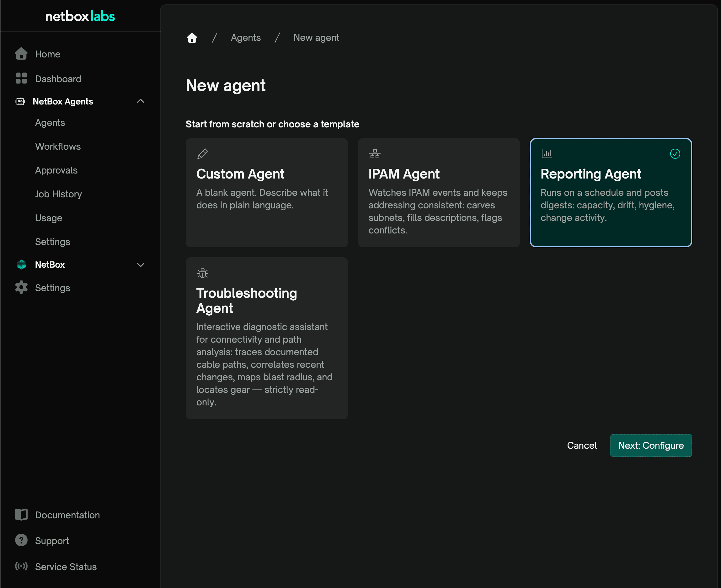Select the Custom Agent template card
Screen dimensions: 721x588
pyautogui.click(x=266, y=192)
